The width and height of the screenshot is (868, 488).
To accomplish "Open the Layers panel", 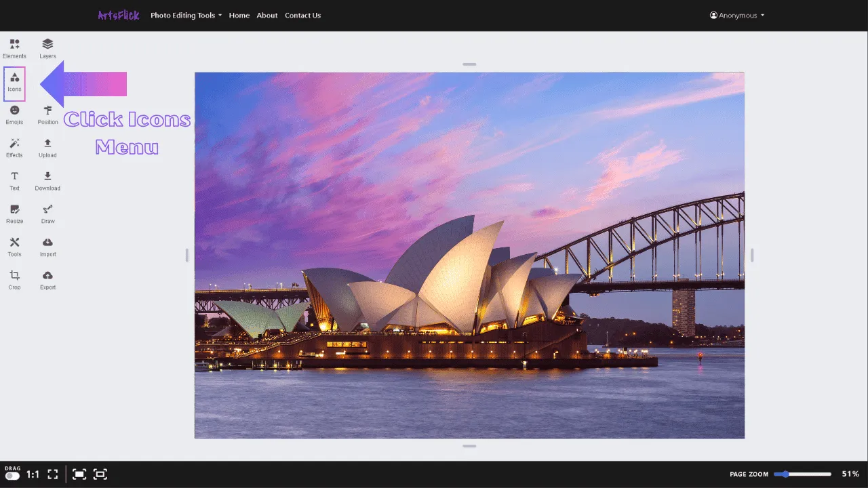I will coord(47,48).
